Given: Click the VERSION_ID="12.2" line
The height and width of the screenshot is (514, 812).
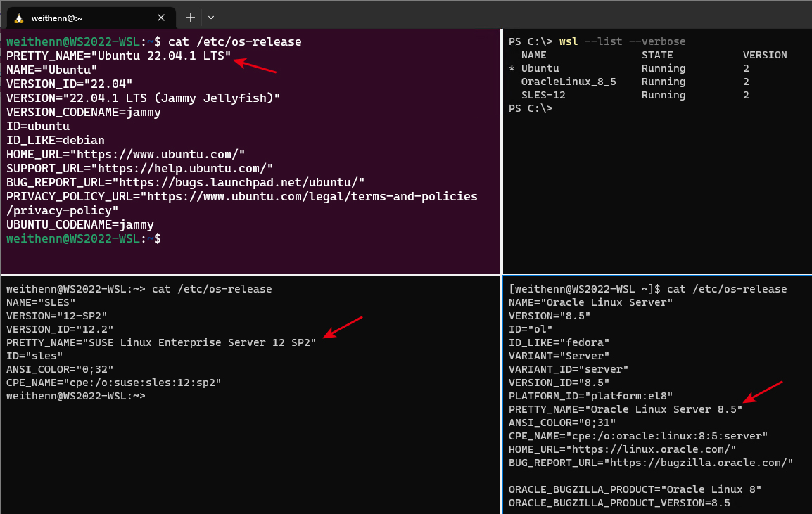Looking at the screenshot, I should [60, 329].
